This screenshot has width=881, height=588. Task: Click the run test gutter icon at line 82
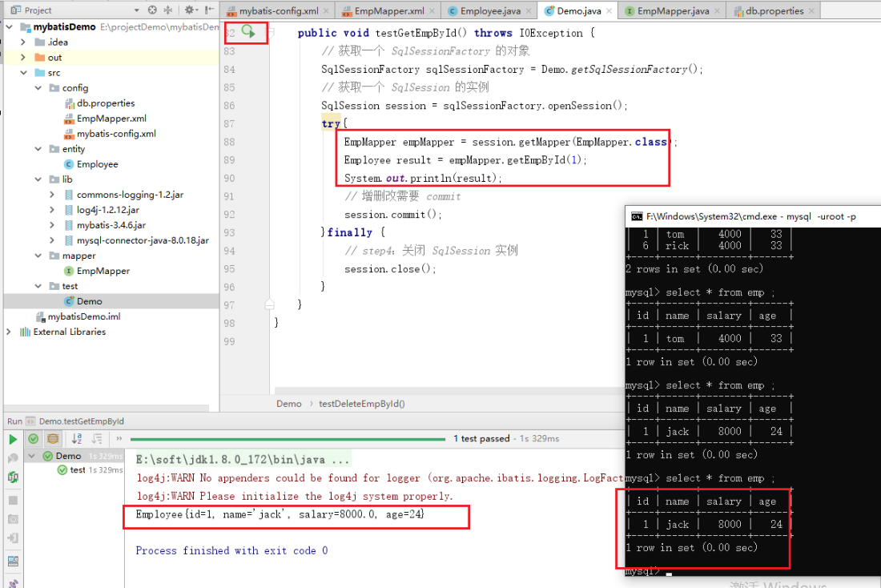tap(248, 31)
